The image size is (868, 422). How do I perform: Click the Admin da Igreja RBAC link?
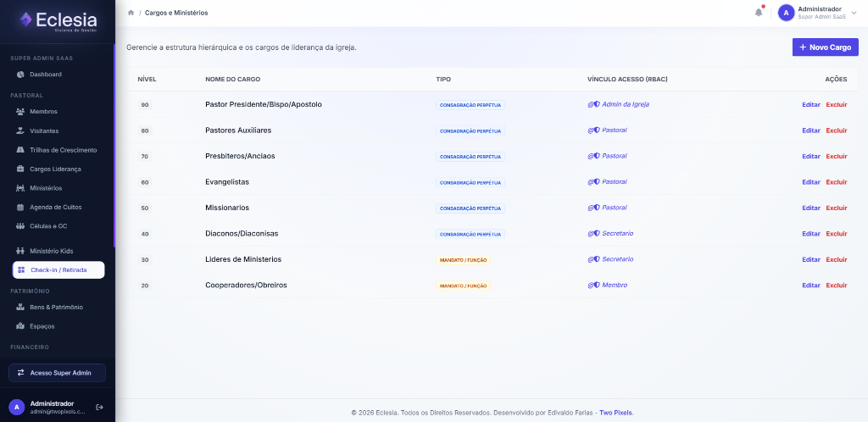618,104
